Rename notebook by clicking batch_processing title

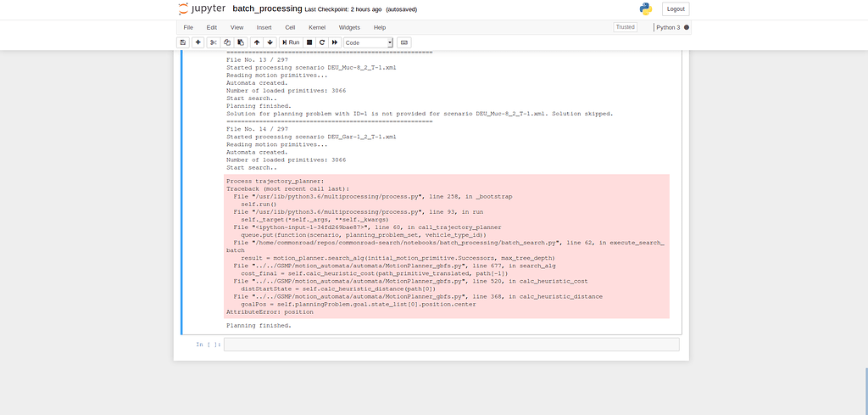pos(267,8)
